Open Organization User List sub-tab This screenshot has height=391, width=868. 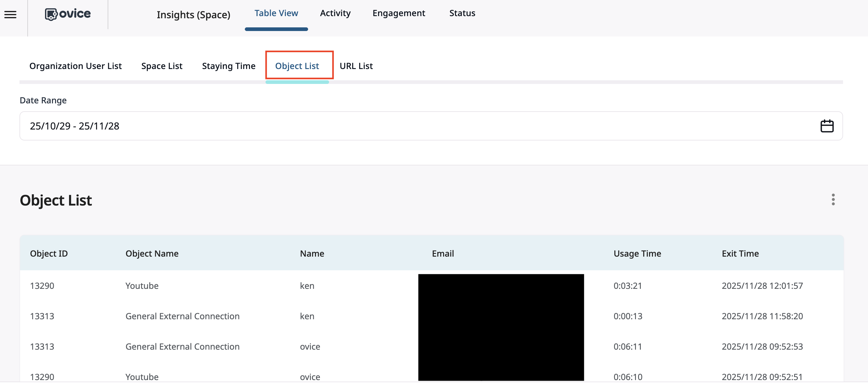[x=75, y=66]
